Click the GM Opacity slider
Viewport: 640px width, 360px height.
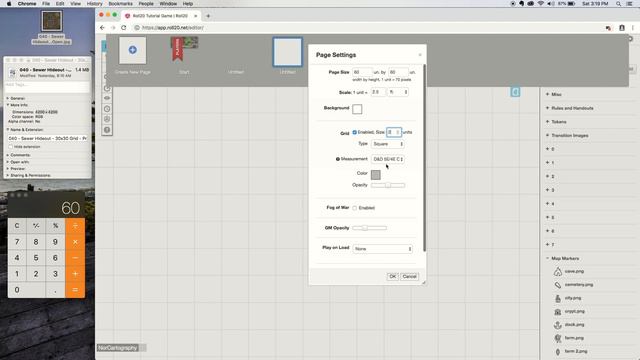tap(369, 228)
